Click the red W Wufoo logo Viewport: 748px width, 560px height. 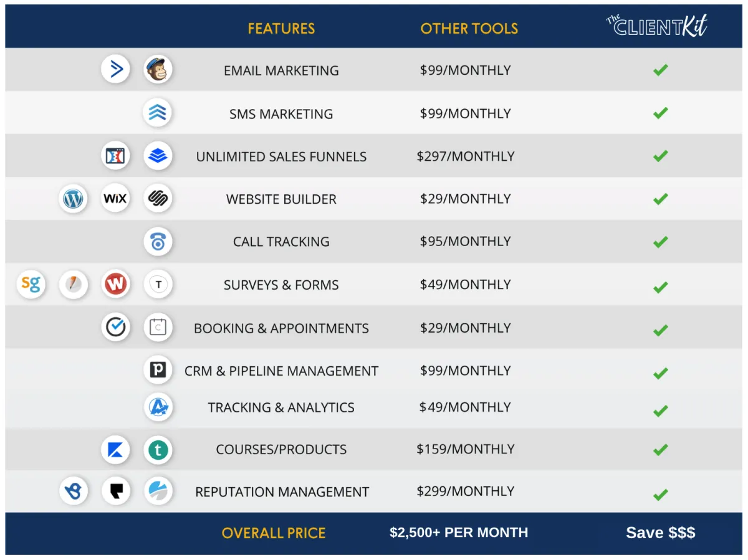coord(115,285)
